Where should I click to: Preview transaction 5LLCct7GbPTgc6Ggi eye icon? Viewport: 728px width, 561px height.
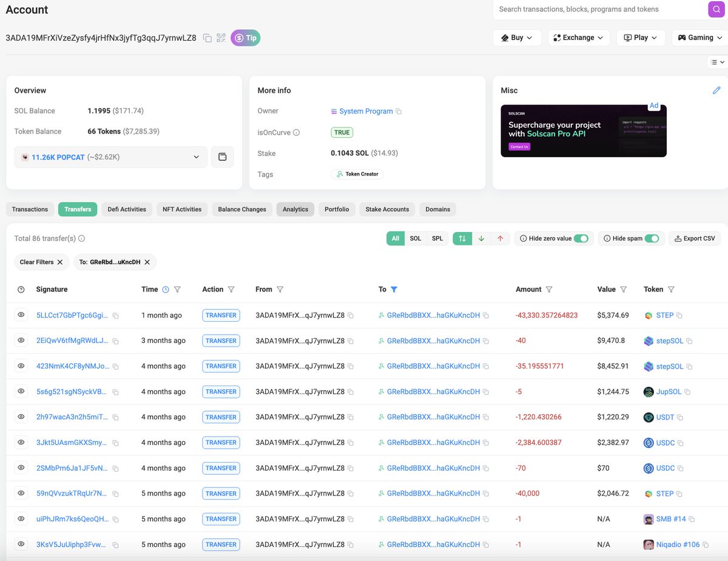[x=21, y=315]
